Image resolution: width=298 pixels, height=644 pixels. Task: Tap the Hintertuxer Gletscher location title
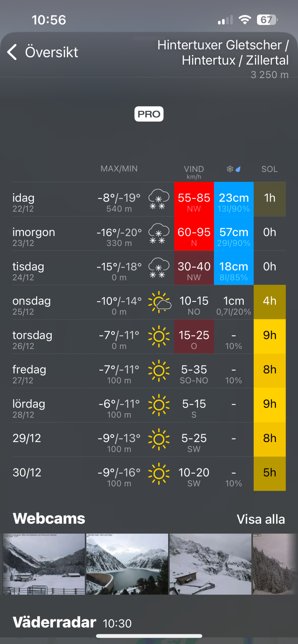(x=223, y=53)
